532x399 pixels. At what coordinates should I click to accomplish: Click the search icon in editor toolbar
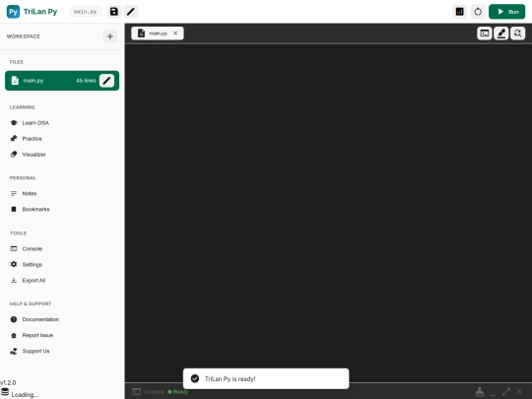pos(518,33)
